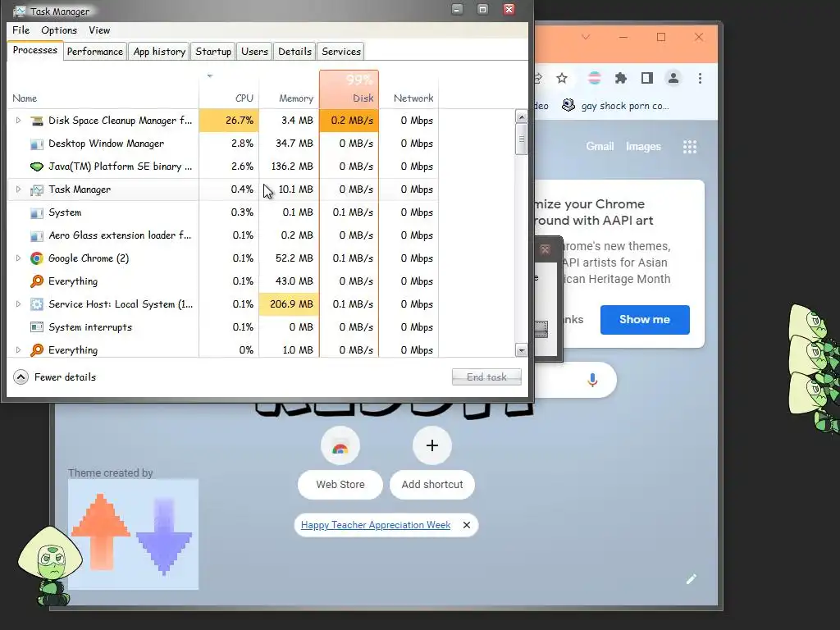Expand Service Host: Local System group
This screenshot has height=630, width=840.
click(x=18, y=304)
